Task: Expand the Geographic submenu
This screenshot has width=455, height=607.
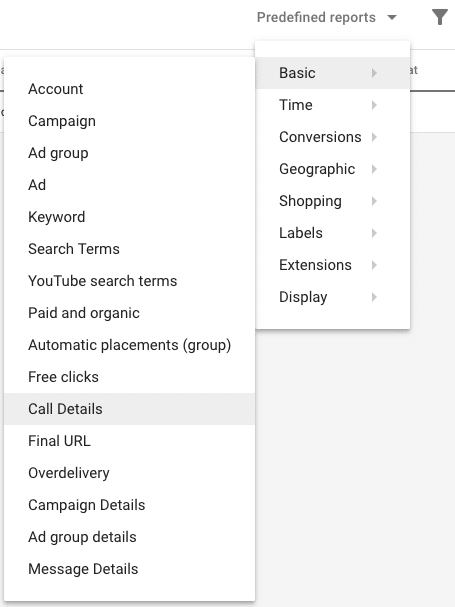Action: point(333,169)
